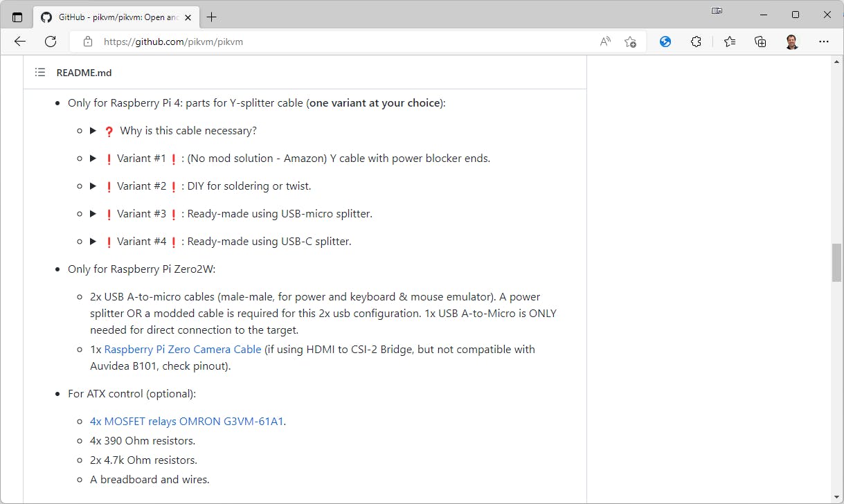Expand the Variant #1 Y cable details
844x504 pixels.
coord(93,159)
